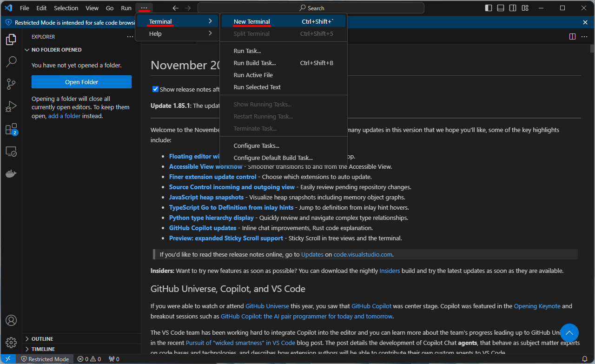The height and width of the screenshot is (364, 595).
Task: Open the Run and Debug view
Action: (11, 106)
